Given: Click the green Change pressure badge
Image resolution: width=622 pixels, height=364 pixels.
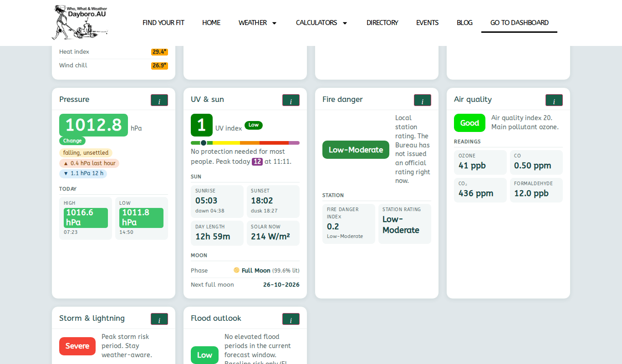Looking at the screenshot, I should tap(72, 141).
